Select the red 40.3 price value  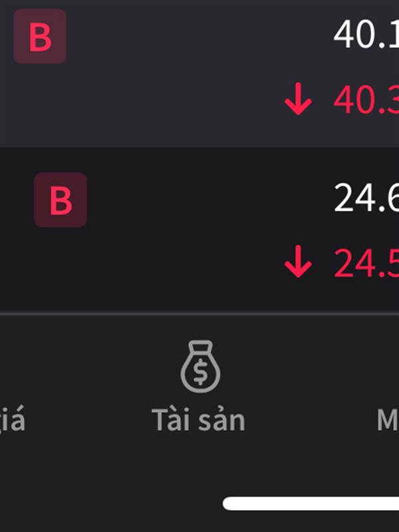click(x=366, y=100)
